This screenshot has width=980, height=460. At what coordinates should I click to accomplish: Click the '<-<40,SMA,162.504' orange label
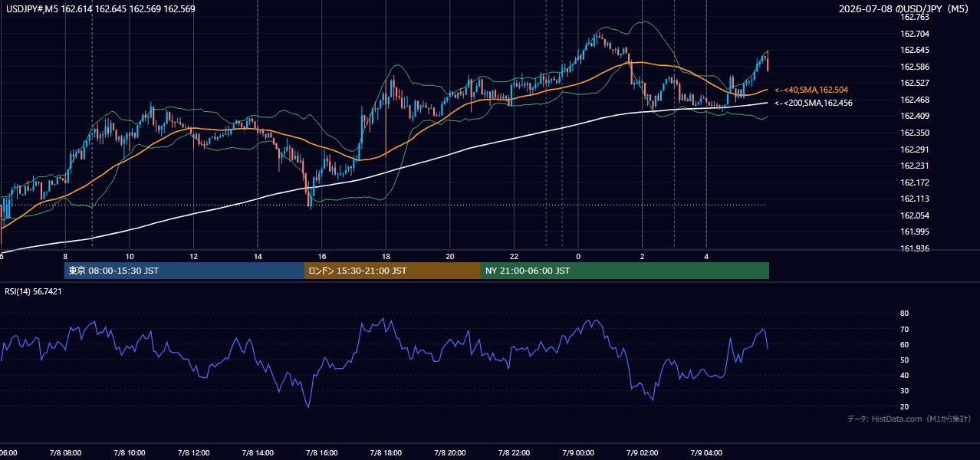[x=811, y=90]
